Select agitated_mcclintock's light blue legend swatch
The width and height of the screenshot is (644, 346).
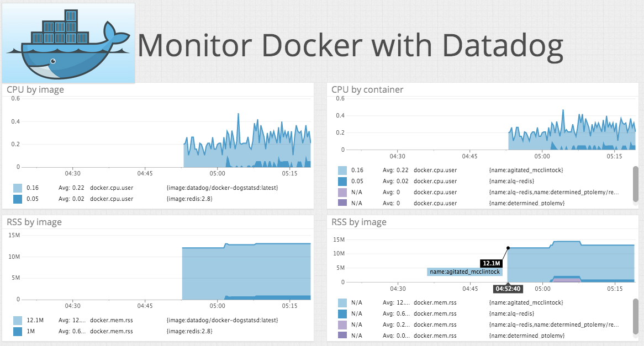(x=344, y=170)
